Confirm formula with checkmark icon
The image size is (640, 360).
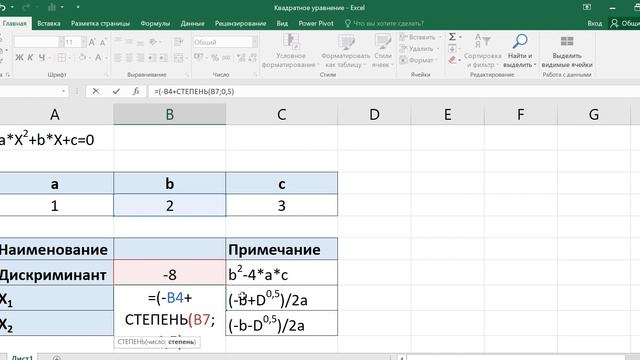(116, 91)
